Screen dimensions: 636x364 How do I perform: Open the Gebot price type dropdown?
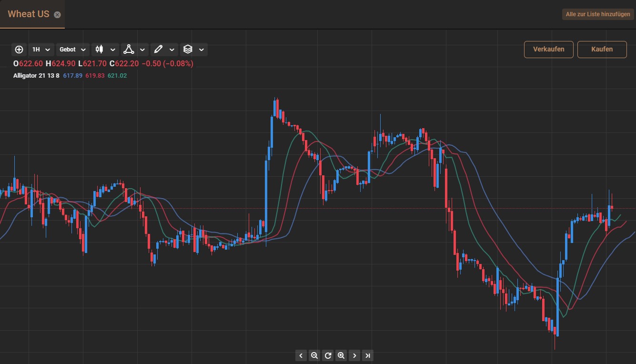point(73,50)
